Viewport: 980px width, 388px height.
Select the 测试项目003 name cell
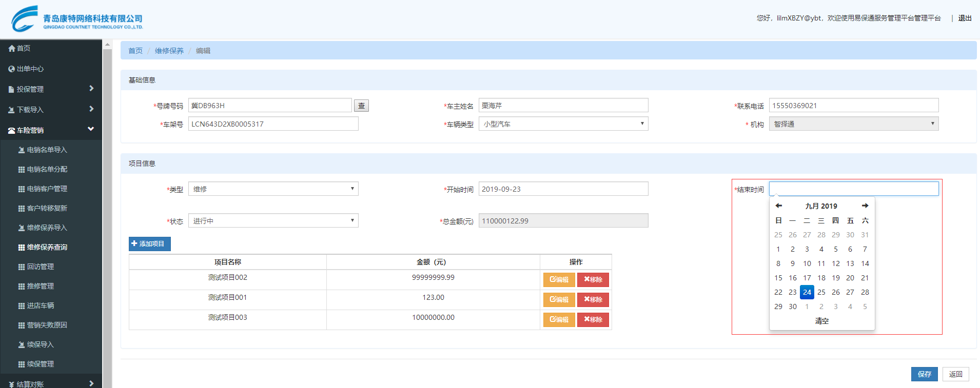pos(228,320)
